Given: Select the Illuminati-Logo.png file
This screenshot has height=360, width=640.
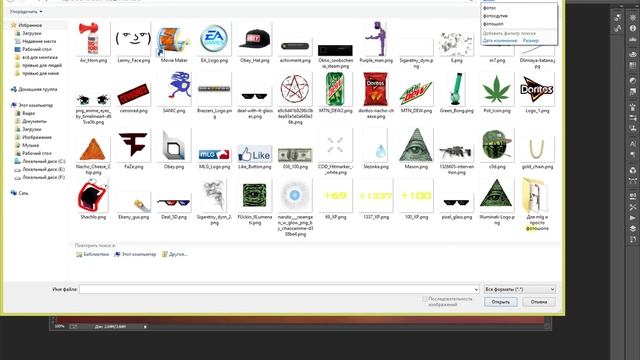Looking at the screenshot, I should click(496, 196).
